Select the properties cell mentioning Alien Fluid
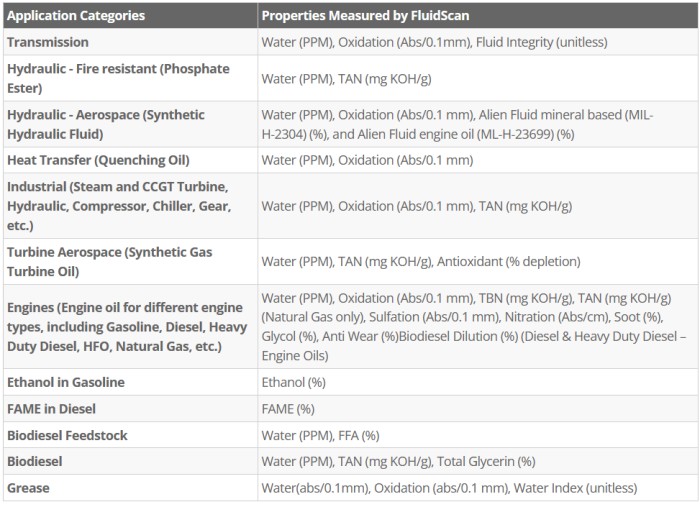This screenshot has width=700, height=507. pos(457,124)
